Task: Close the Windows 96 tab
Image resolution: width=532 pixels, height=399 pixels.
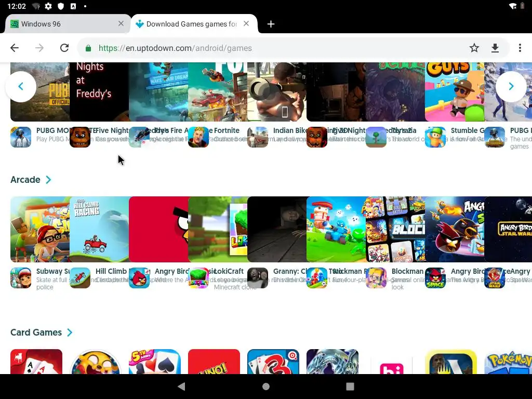Action: click(x=121, y=23)
